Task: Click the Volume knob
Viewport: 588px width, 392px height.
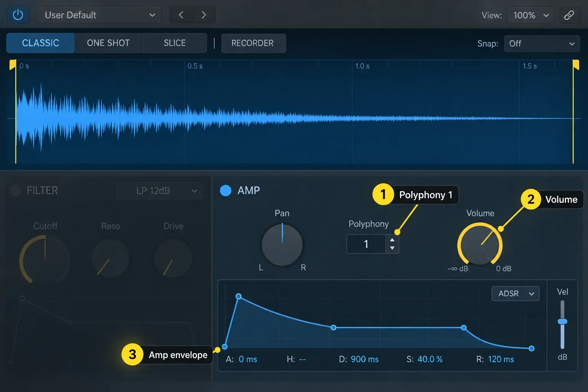Action: pos(480,245)
